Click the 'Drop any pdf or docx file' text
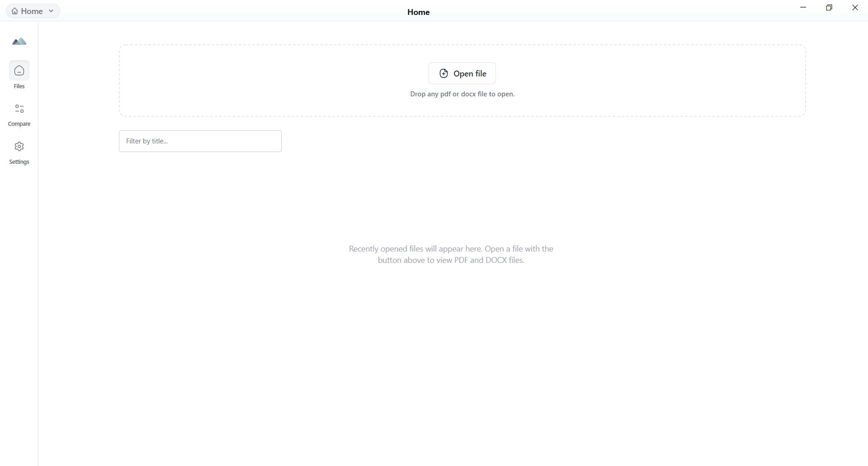 [x=462, y=94]
